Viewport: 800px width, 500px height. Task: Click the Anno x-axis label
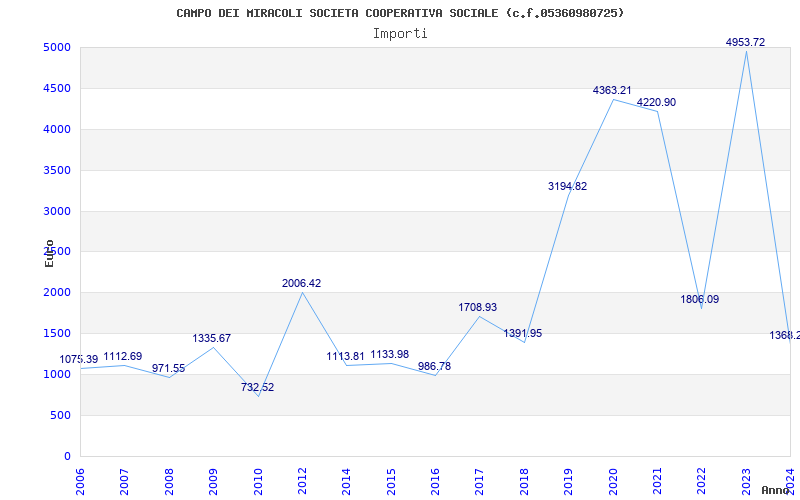coord(775,490)
